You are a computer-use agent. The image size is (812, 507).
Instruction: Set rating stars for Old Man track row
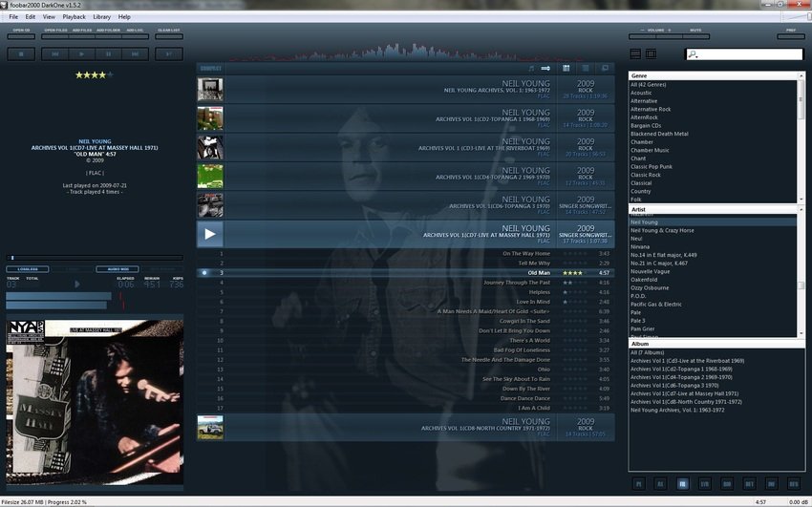[x=575, y=273]
